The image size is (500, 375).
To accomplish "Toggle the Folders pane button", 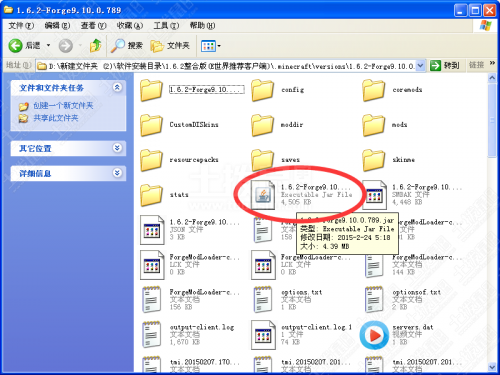I will pos(170,46).
